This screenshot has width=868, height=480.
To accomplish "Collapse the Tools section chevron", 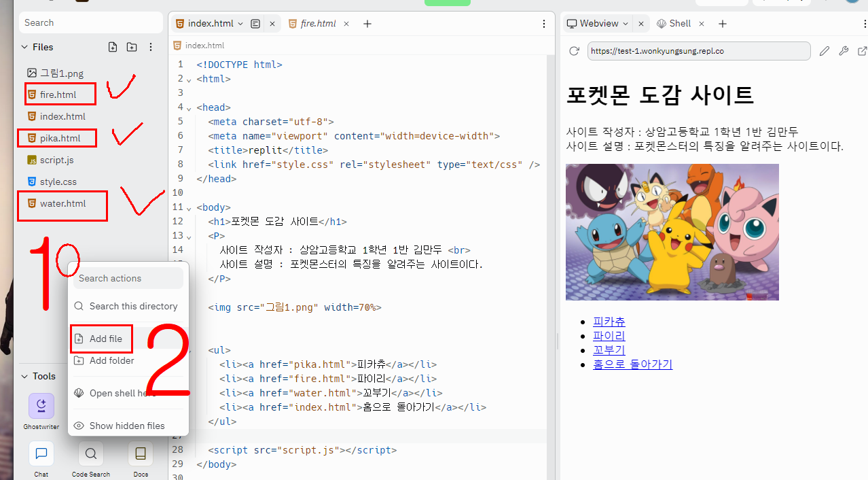I will (x=24, y=376).
